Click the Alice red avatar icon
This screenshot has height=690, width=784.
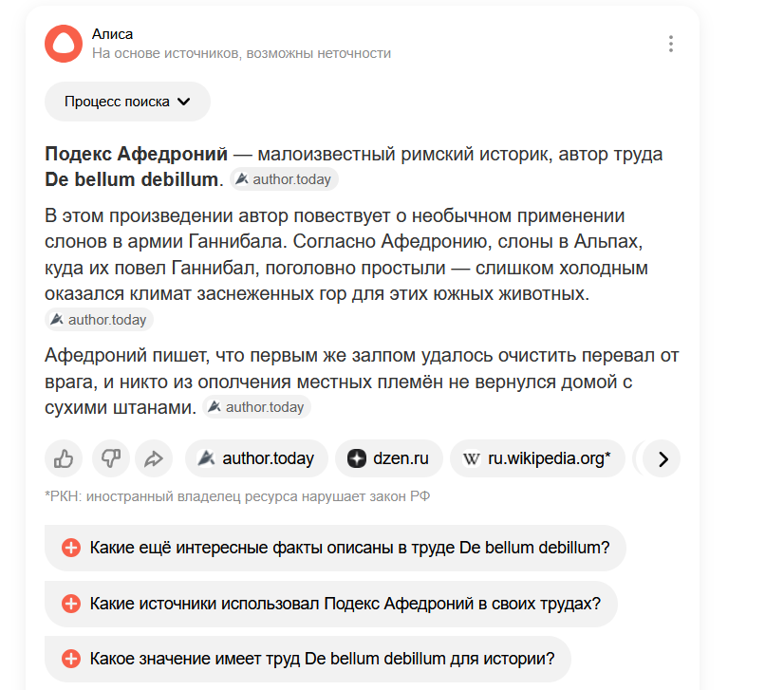pos(64,44)
